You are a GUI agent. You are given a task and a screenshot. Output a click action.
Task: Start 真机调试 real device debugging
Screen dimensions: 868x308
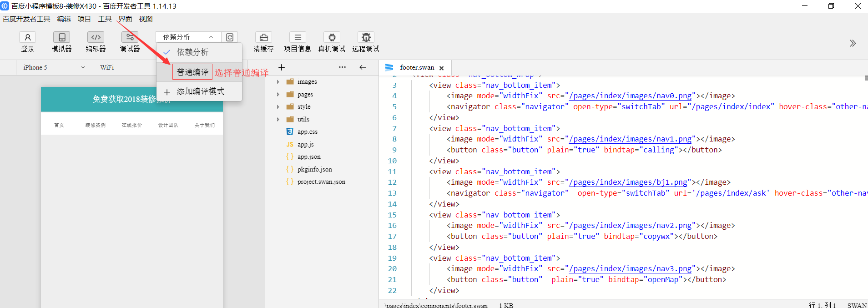[332, 37]
